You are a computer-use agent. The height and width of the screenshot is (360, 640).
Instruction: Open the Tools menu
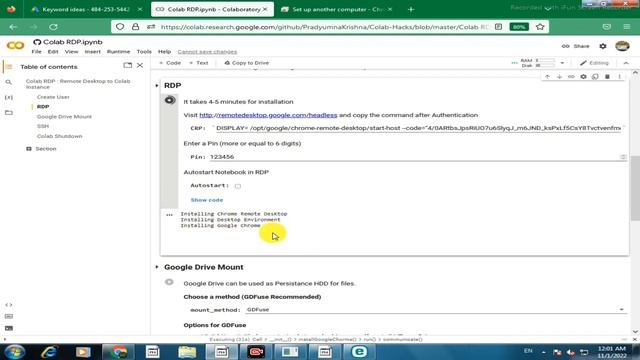(x=144, y=52)
